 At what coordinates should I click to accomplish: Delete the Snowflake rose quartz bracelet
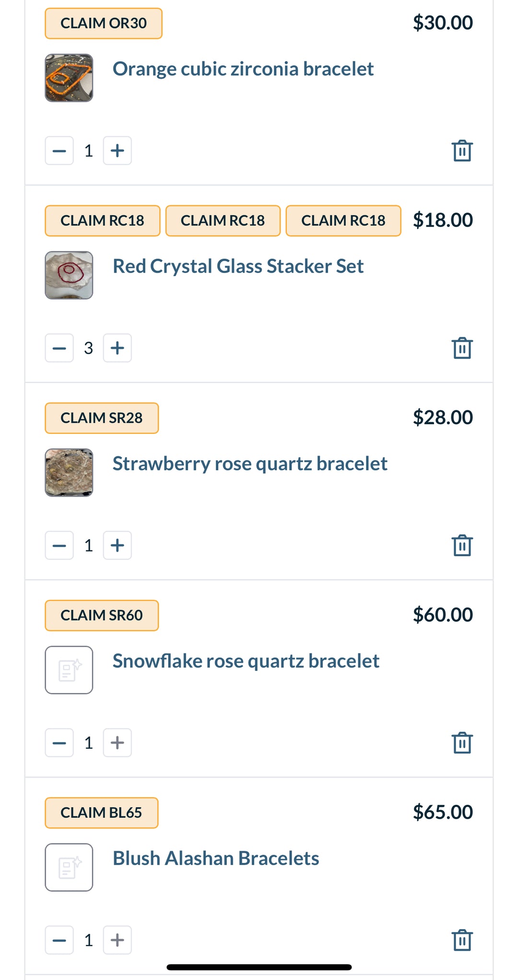click(x=462, y=742)
